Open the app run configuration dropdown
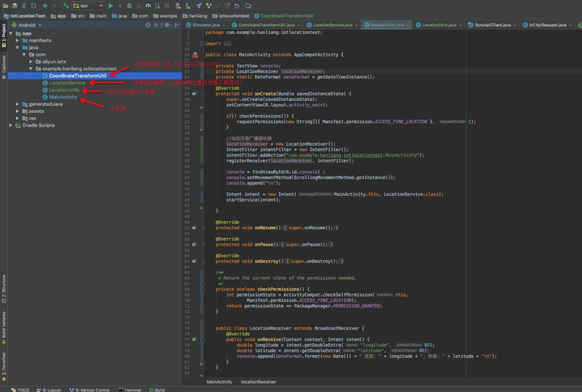The width and height of the screenshot is (582, 392). 88,6
